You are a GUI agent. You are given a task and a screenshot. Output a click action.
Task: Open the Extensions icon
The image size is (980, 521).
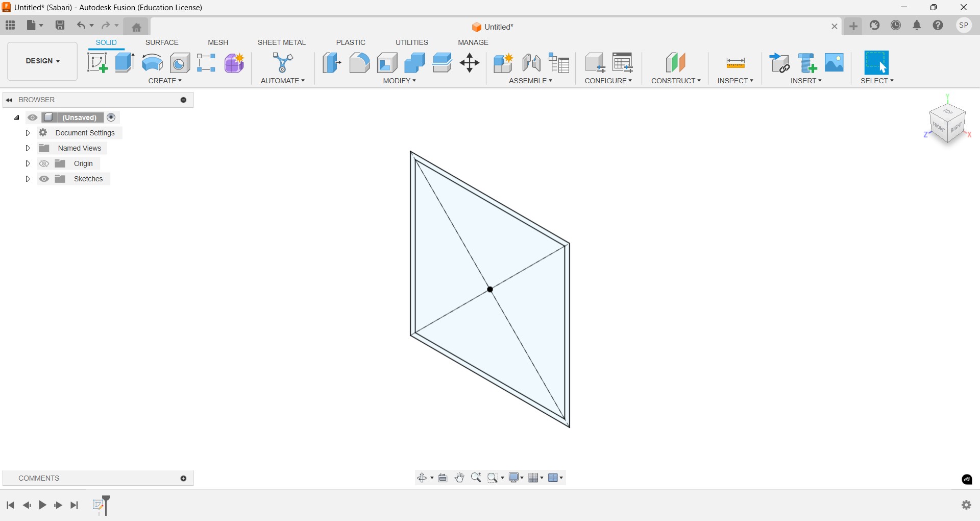(875, 26)
